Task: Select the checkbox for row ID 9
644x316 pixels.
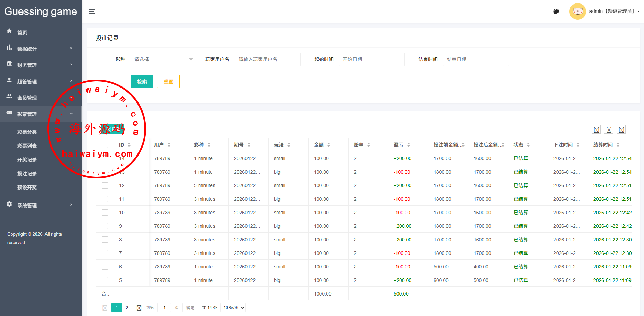Action: [105, 226]
